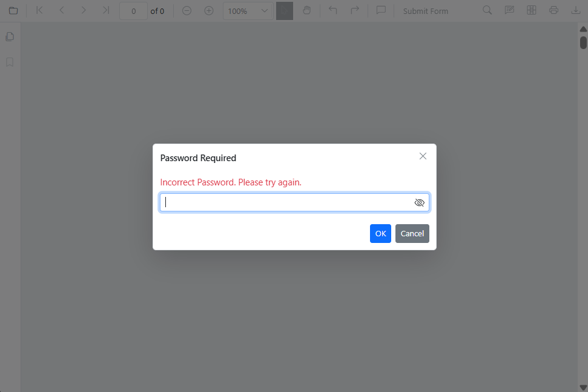Enable the text selection cursor tool
Screen dimensions: 588x392
click(285, 10)
